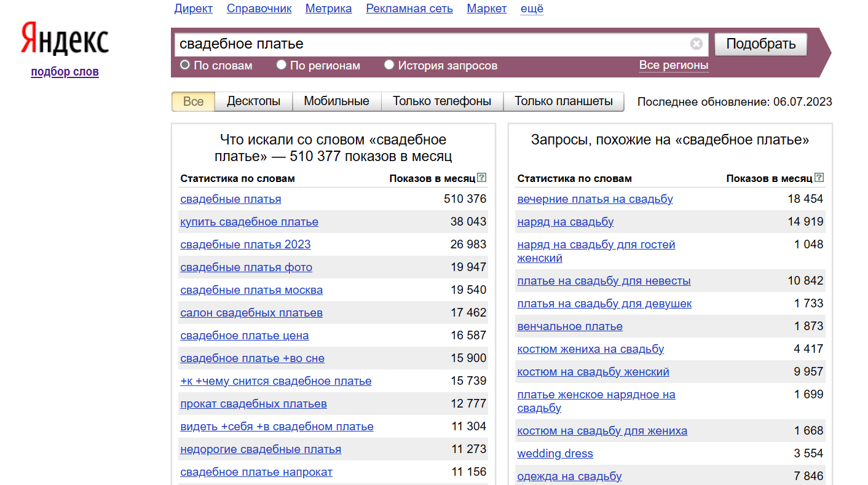Open 'Маркет' in the top menu
Image resolution: width=868 pixels, height=485 pixels.
(487, 9)
